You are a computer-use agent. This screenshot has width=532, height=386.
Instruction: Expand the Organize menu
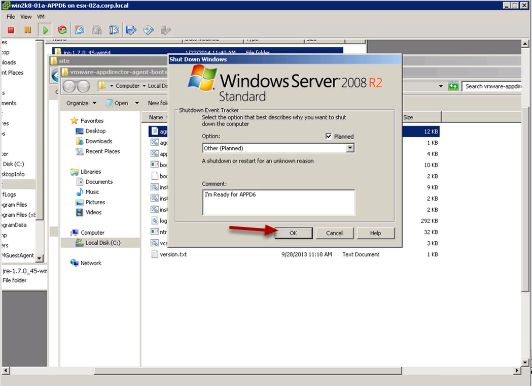coord(81,103)
